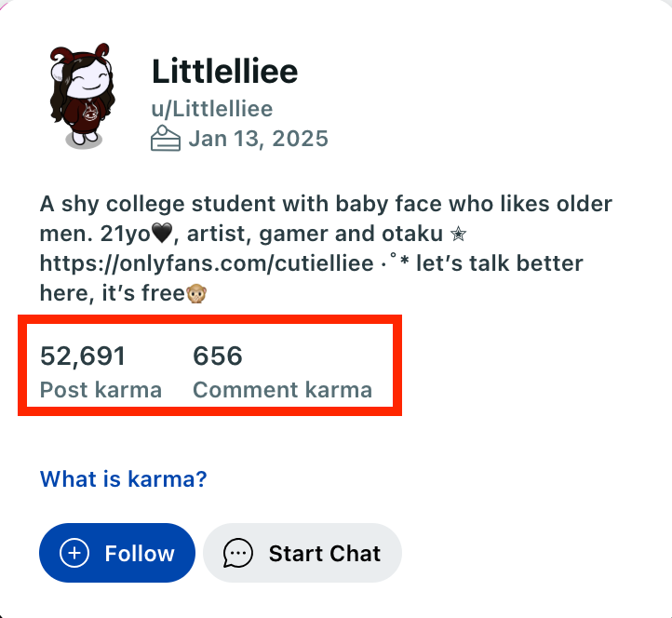Click the u/Littlelliee username
Image resolution: width=672 pixels, height=618 pixels.
[x=212, y=110]
